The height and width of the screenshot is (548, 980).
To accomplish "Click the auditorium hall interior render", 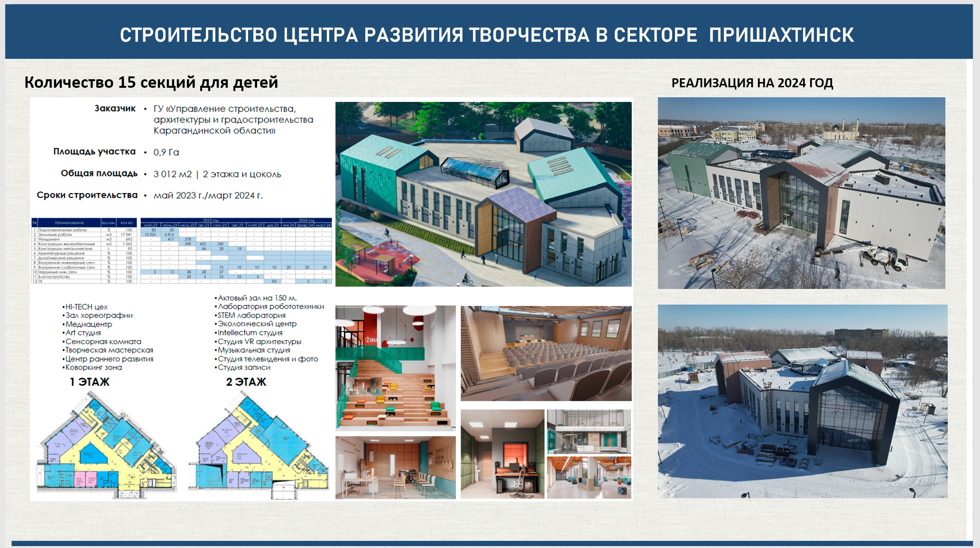I will coord(546,353).
